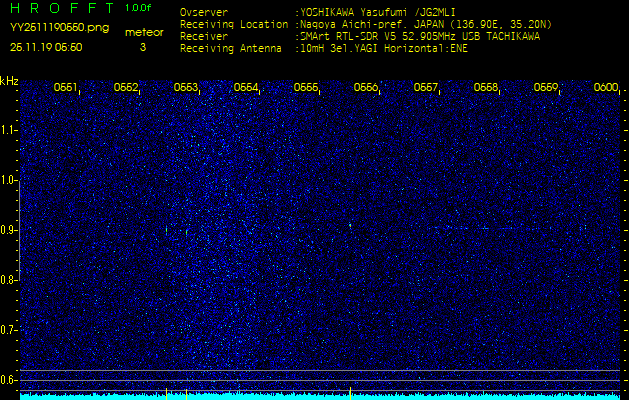Click the 0.6 frequency axis label
The image size is (629, 400).
9,380
